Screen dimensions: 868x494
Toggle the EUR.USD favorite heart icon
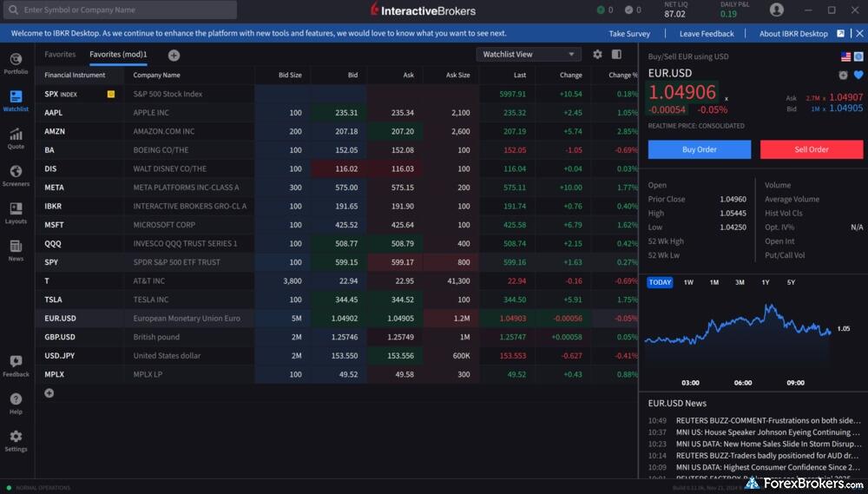(x=858, y=75)
